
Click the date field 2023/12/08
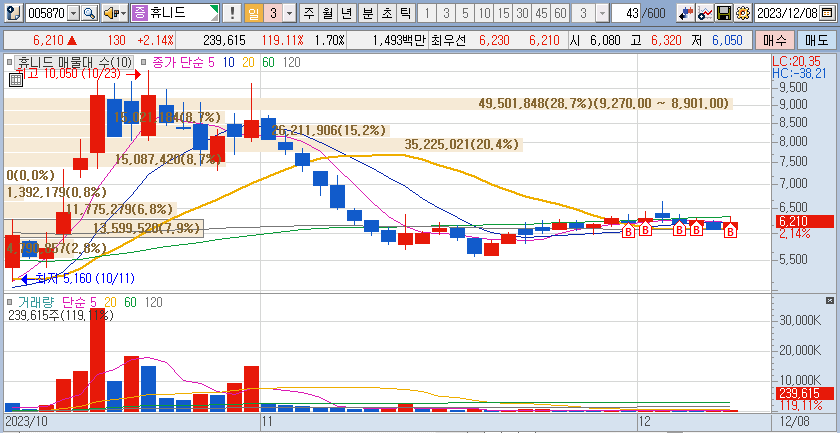pos(787,13)
